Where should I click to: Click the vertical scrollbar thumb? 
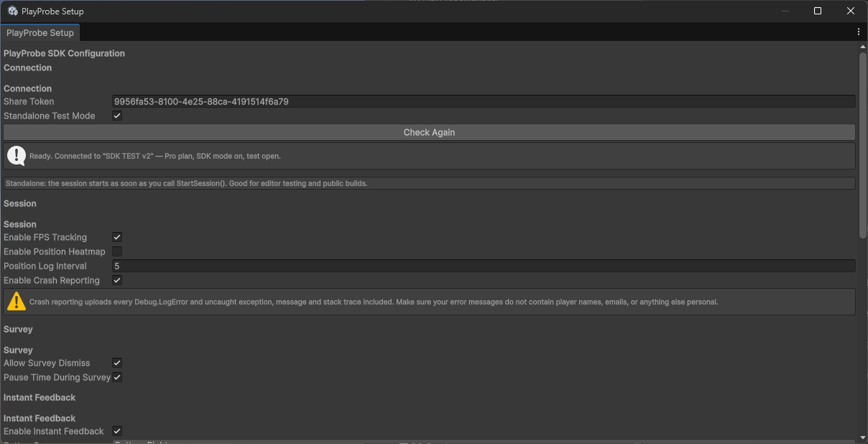point(863,145)
